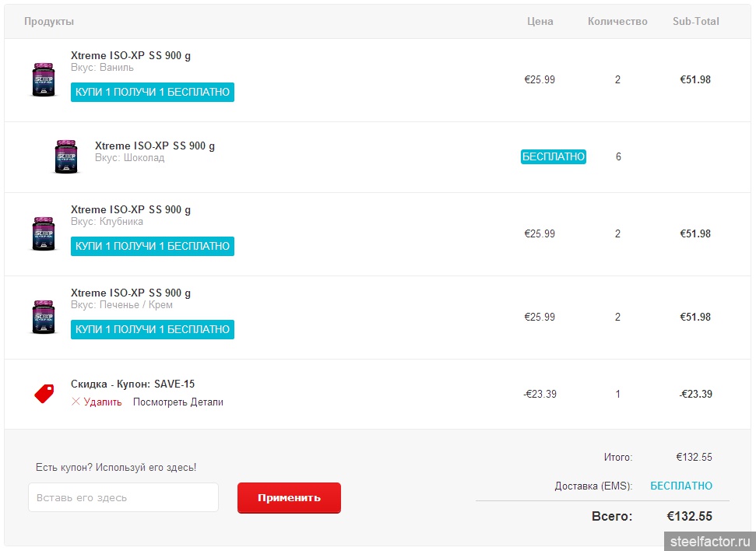The height and width of the screenshot is (551, 756).
Task: Click the blue БЕСПЛАТНО badge in Chocolate row
Action: (x=553, y=156)
